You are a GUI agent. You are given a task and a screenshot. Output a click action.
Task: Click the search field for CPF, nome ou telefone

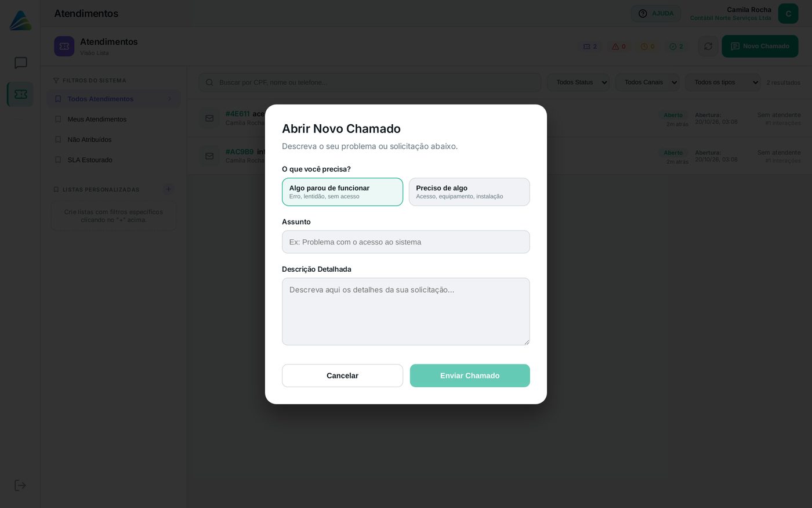[370, 82]
